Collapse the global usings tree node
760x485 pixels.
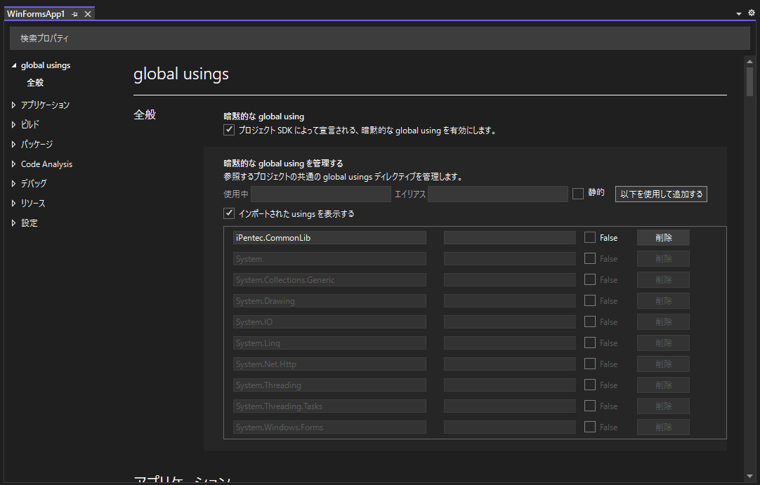click(x=14, y=65)
